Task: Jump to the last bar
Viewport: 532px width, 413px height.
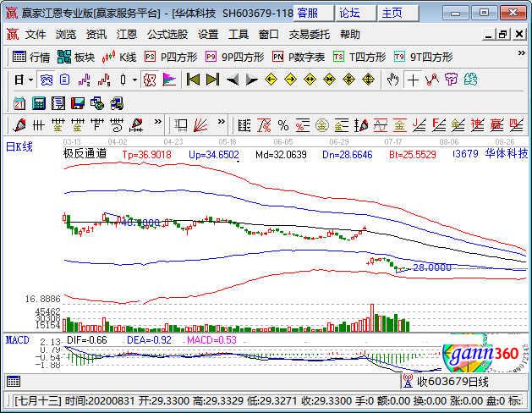Action: click(x=213, y=80)
